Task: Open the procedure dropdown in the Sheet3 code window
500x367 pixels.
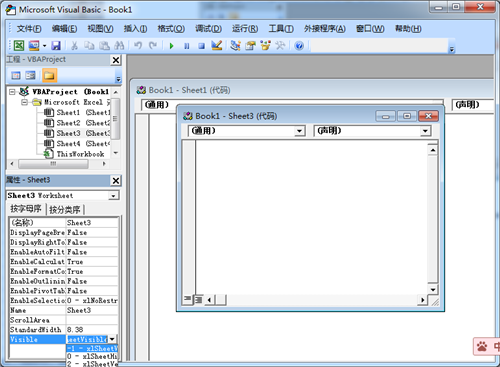Action: (x=425, y=131)
